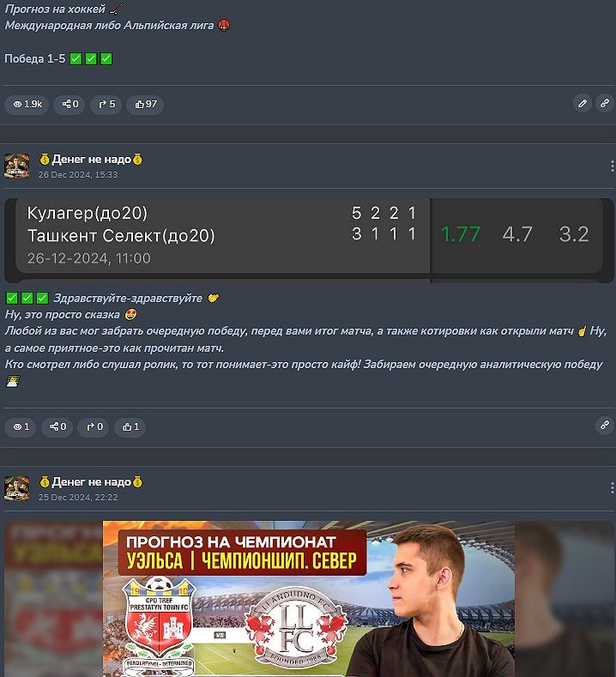
Task: Click the share count on hockey post
Action: coord(69,104)
